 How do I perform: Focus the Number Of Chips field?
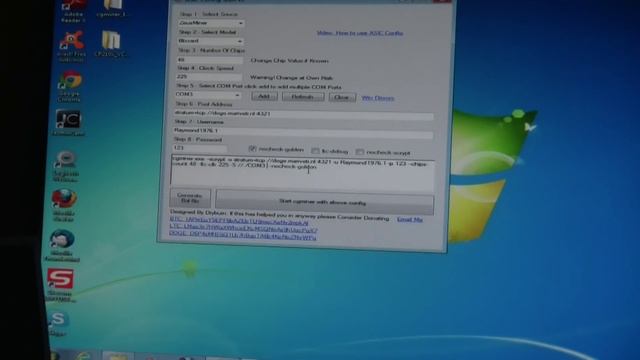point(210,60)
